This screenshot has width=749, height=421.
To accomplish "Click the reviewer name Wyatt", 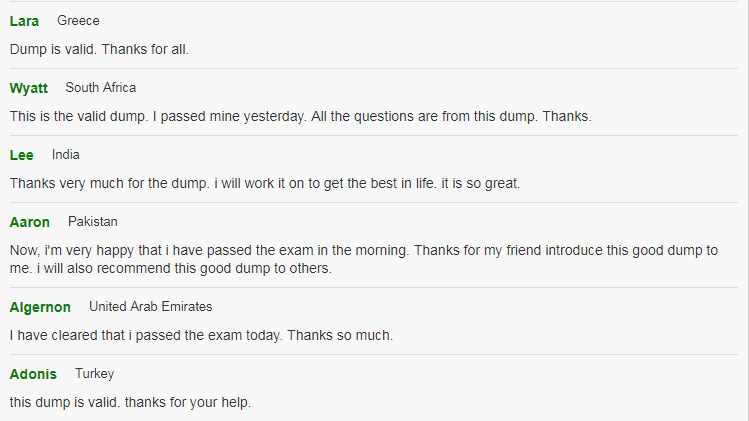I will tap(29, 88).
